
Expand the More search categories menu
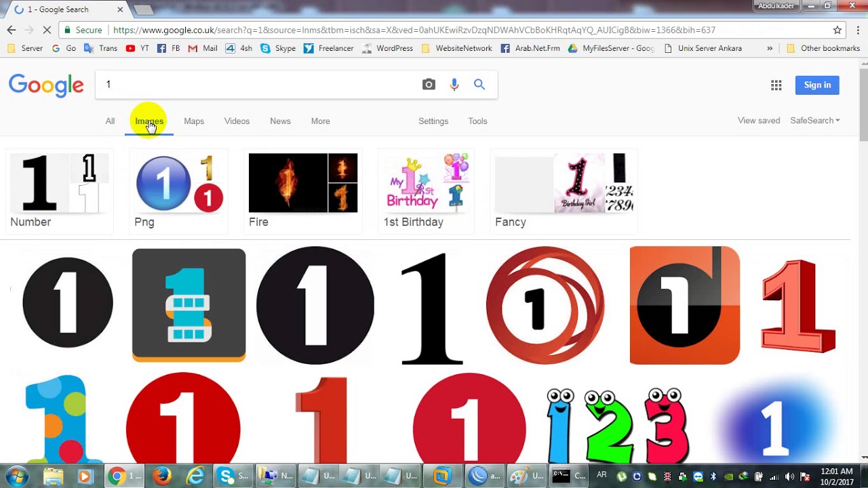321,121
